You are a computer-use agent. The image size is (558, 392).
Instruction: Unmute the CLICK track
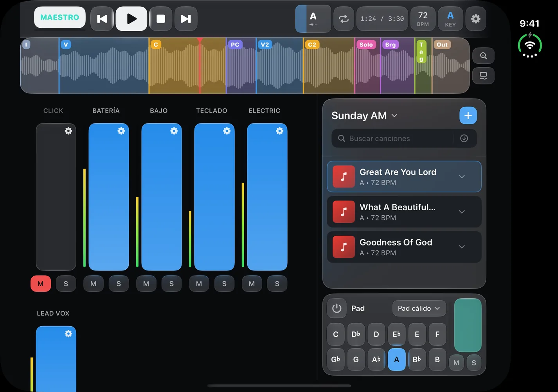41,284
